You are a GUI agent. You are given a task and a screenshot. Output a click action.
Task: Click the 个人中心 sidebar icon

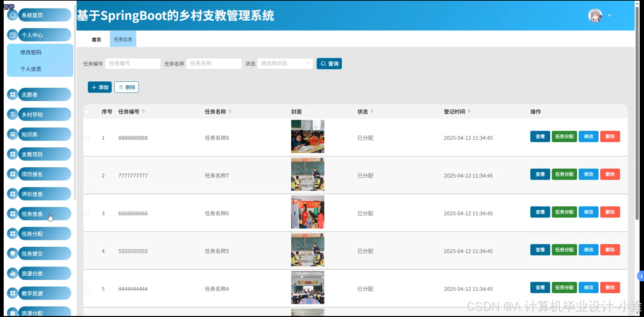pyautogui.click(x=13, y=35)
